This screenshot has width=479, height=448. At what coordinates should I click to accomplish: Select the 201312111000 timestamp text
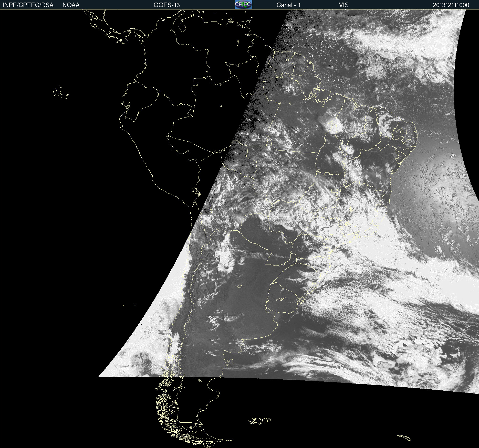451,5
